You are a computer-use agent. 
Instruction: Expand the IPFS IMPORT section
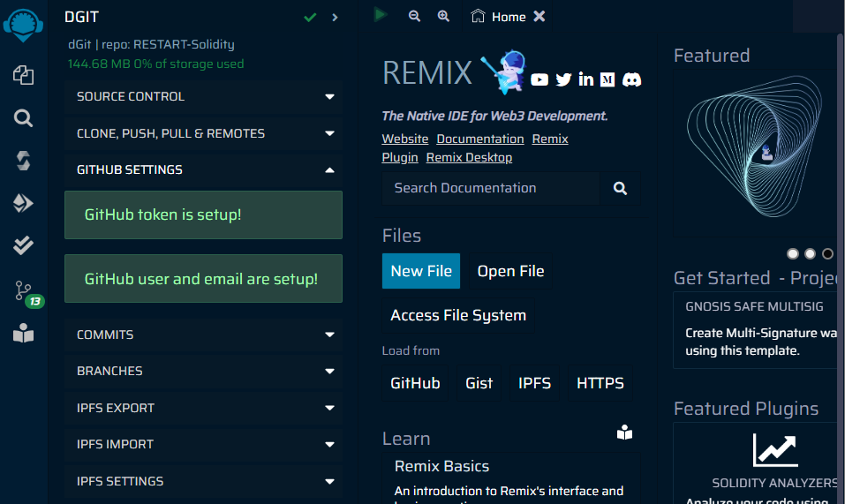coord(203,445)
